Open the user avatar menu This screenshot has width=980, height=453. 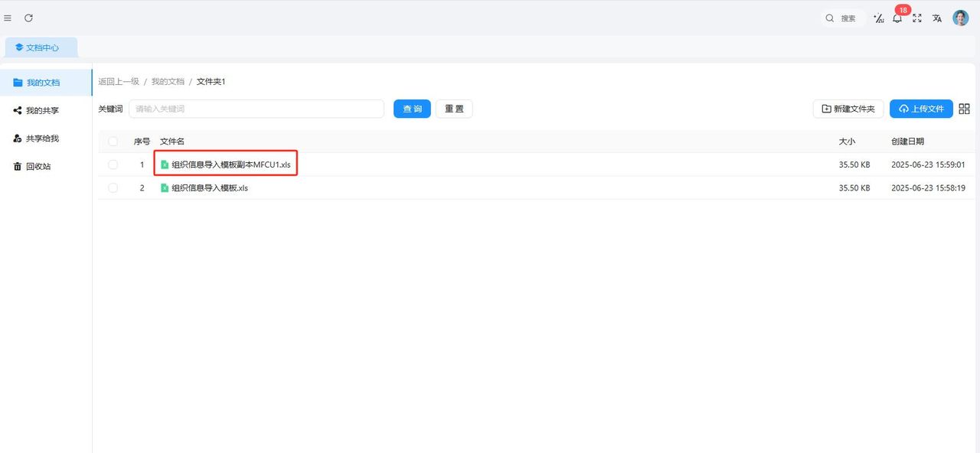point(961,18)
